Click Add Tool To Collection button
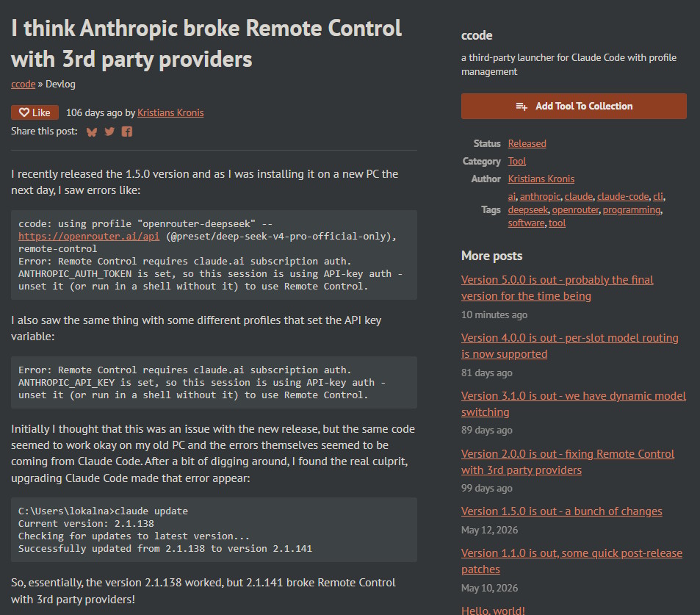The height and width of the screenshot is (615, 700). coord(574,107)
